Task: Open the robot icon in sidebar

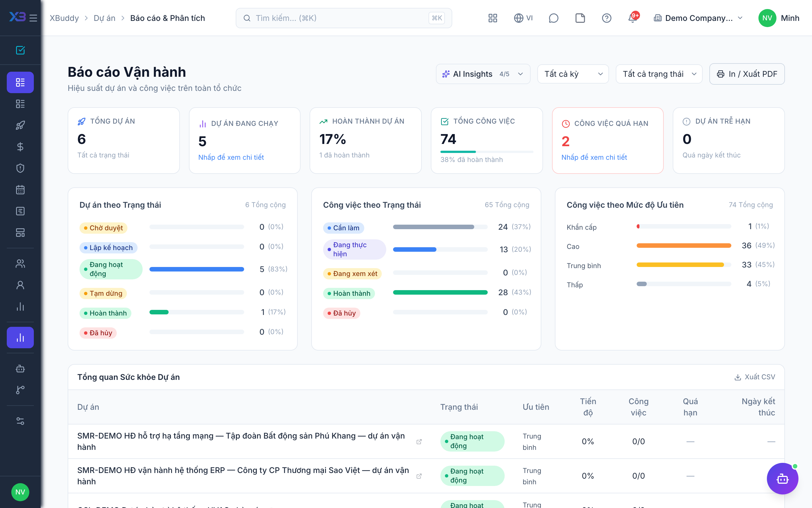Action: [x=20, y=369]
